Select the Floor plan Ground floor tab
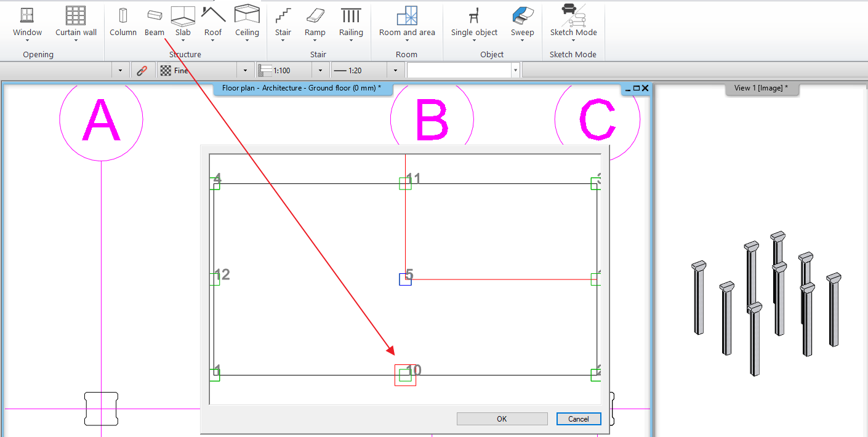 coord(303,88)
